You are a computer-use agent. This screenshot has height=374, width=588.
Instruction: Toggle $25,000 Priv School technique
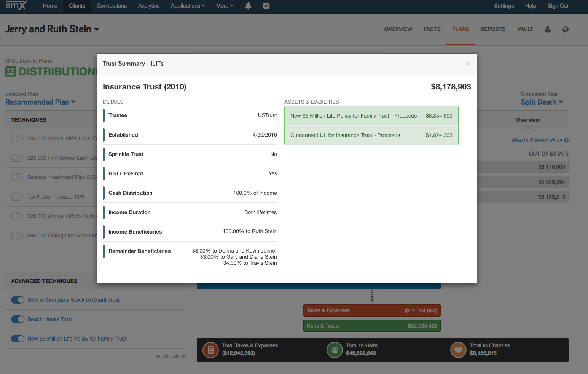pyautogui.click(x=17, y=158)
